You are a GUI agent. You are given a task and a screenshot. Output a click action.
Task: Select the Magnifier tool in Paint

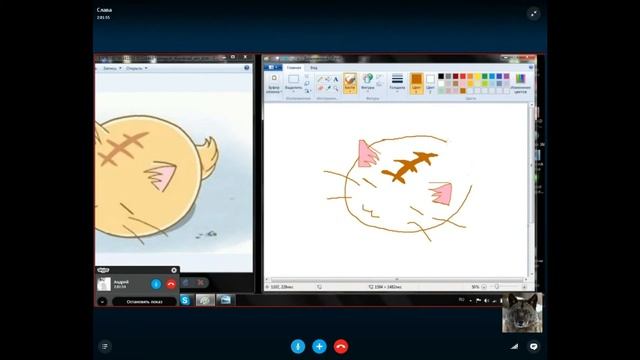tap(336, 88)
